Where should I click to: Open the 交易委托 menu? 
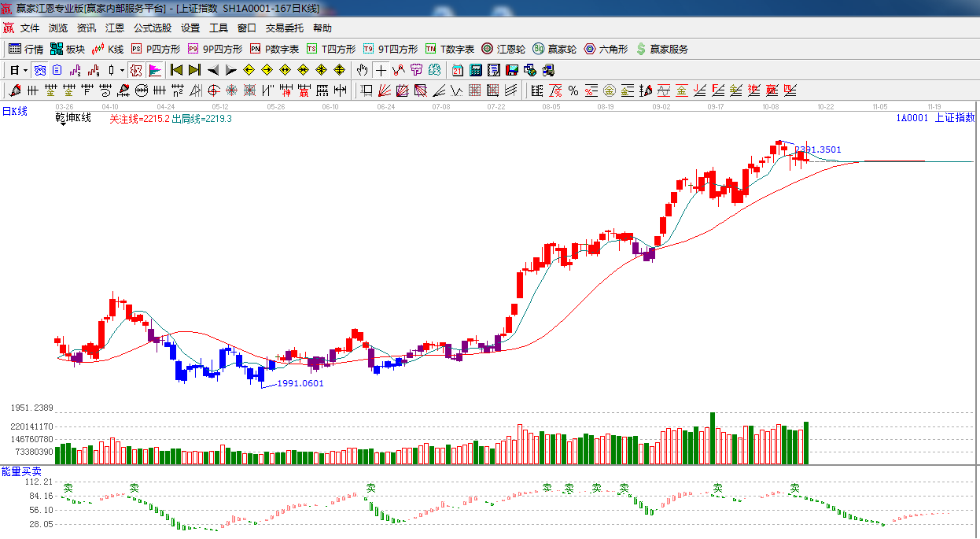tap(284, 28)
